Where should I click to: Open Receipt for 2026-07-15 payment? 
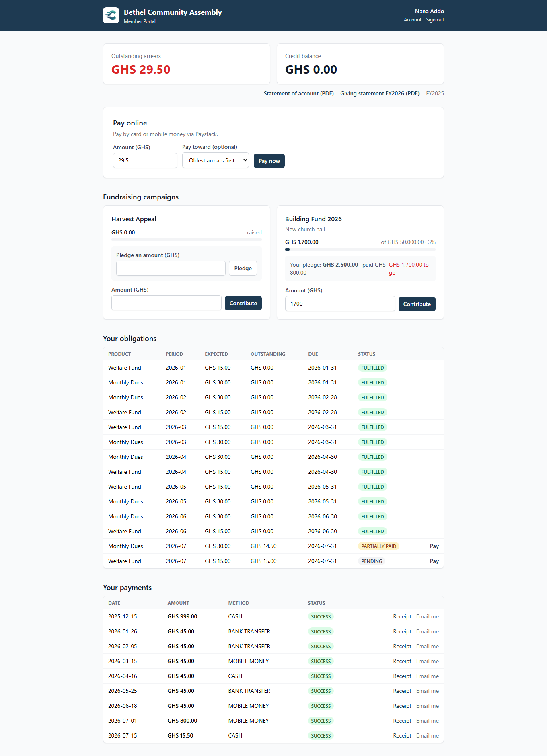click(402, 735)
